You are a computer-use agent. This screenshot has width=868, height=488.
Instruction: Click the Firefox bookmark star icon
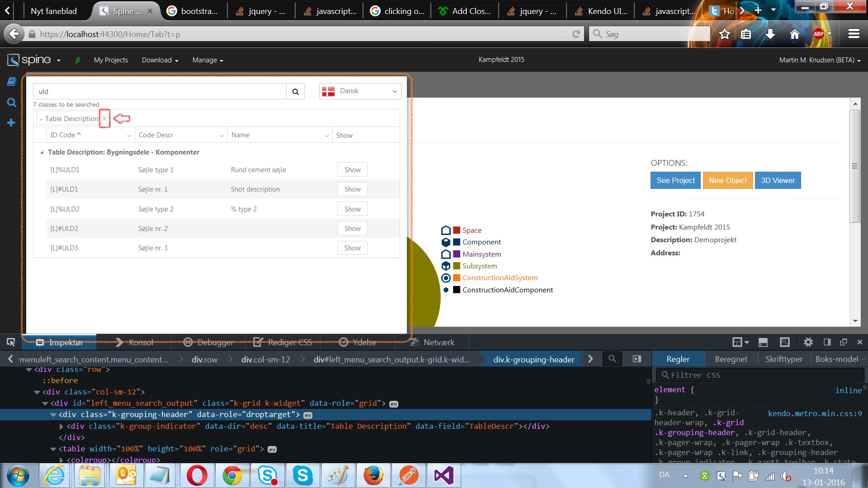725,34
